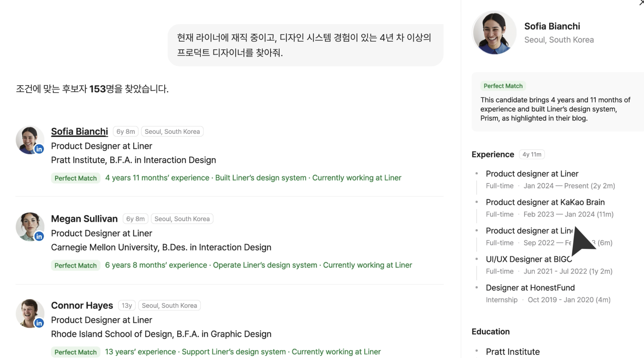Click Connor Hayes' 13y experience tag
The height and width of the screenshot is (358, 644).
click(x=126, y=305)
